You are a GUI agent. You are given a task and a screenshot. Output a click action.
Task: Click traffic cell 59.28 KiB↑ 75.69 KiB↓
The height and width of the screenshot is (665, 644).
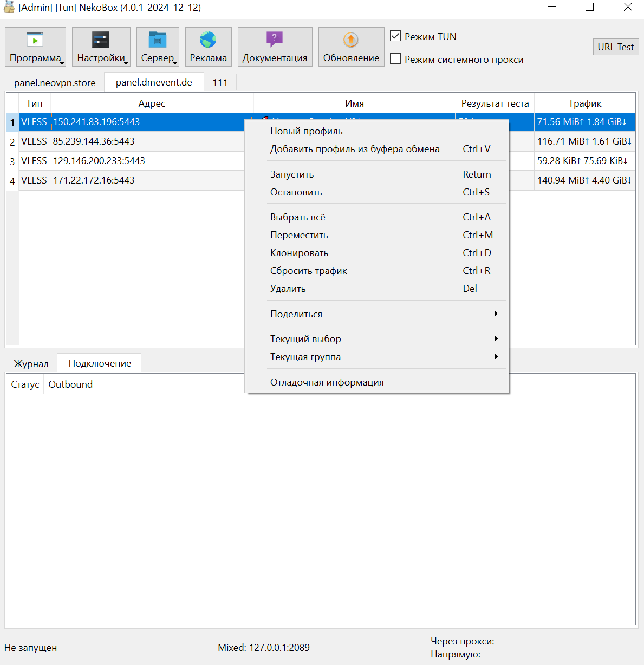coord(584,161)
